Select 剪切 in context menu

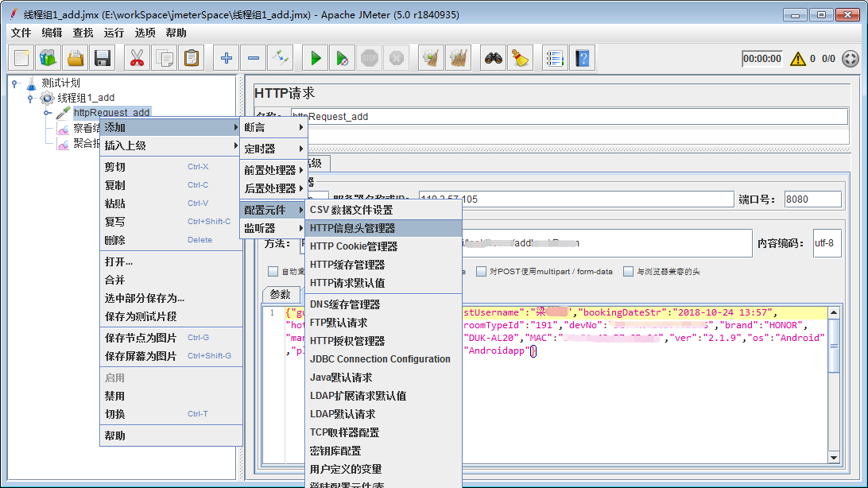170,167
